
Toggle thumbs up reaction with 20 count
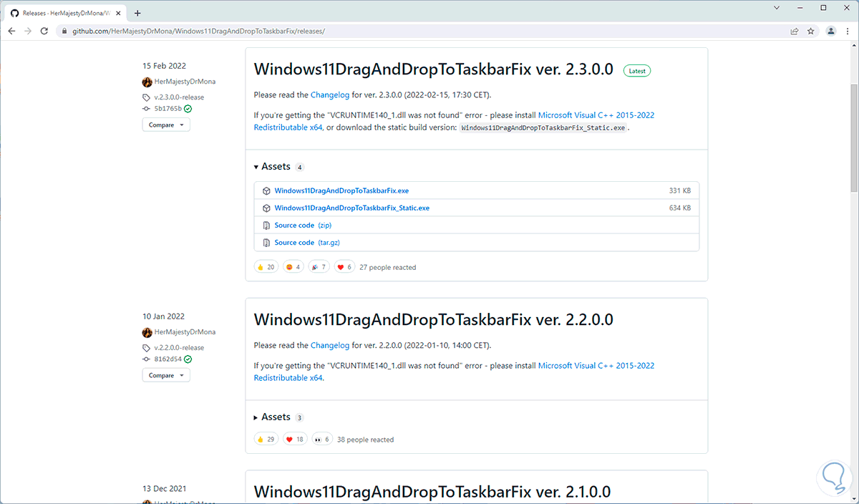click(x=266, y=267)
